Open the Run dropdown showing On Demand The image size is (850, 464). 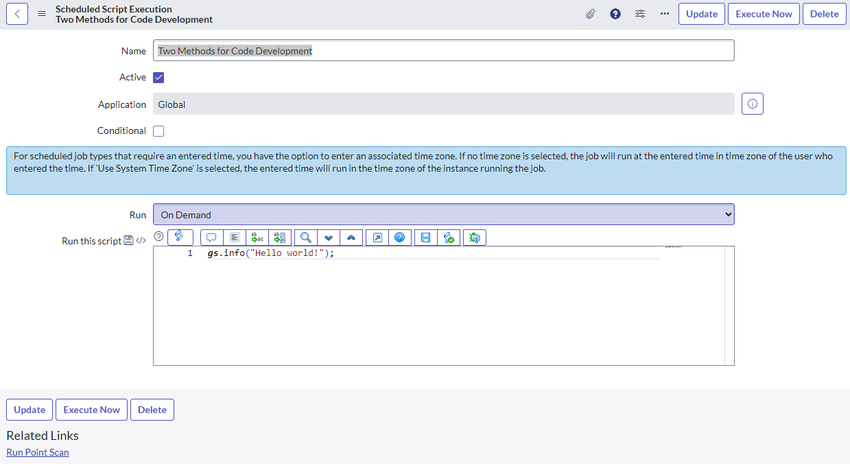[443, 215]
